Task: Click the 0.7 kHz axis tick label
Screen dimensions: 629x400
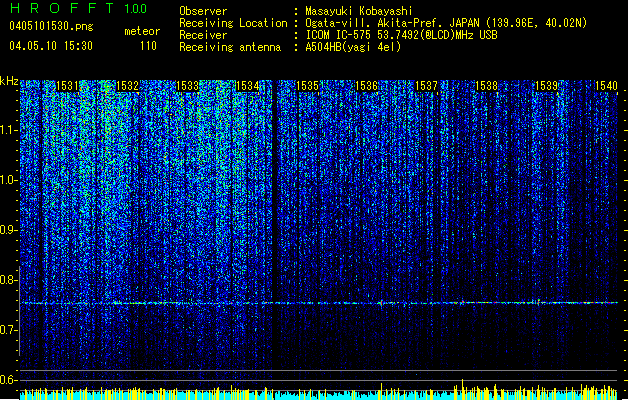Action: coord(8,330)
